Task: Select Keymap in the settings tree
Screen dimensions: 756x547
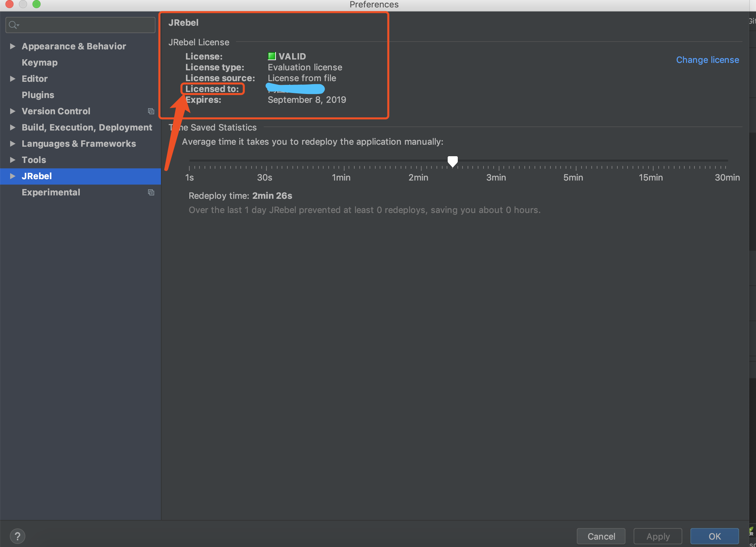Action: pos(40,63)
